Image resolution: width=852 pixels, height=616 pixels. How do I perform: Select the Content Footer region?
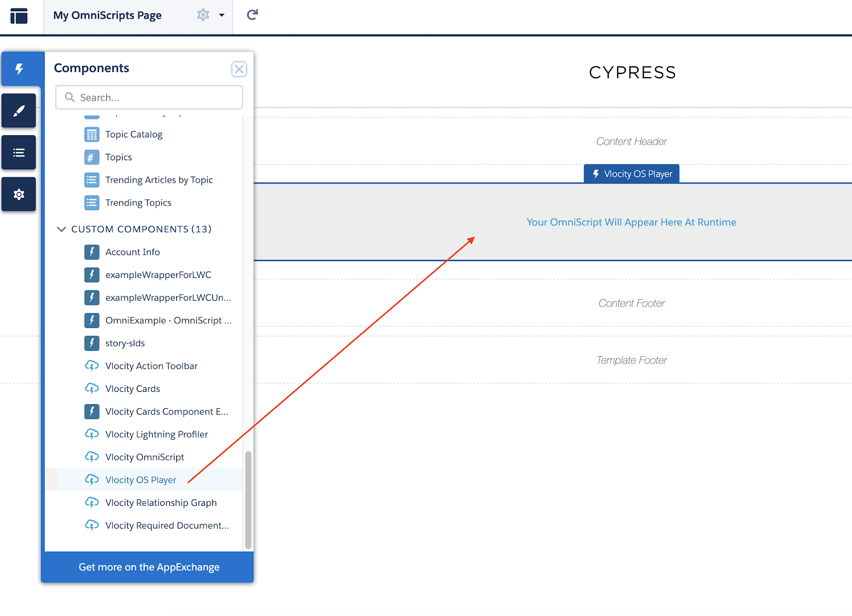coord(632,303)
